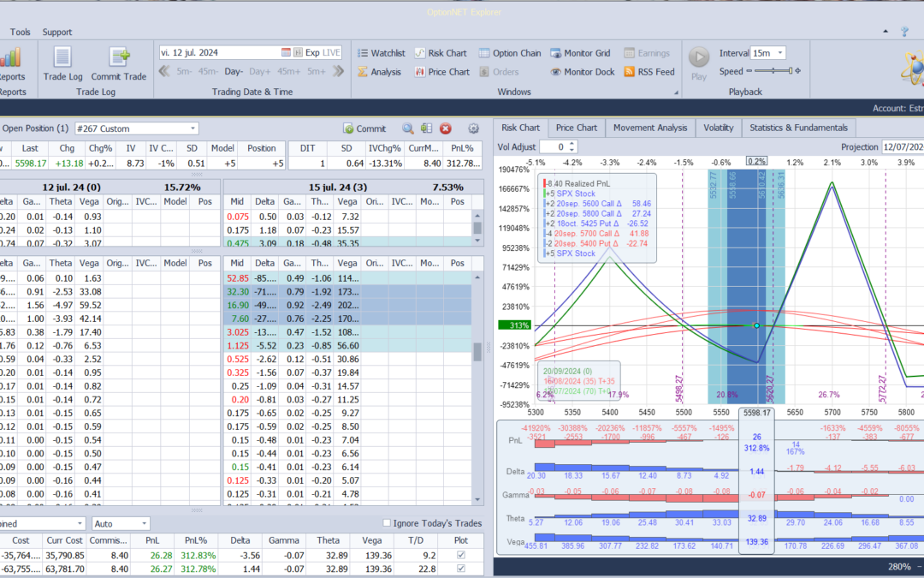The image size is (924, 578).
Task: Toggle the H button in date field
Action: point(298,52)
